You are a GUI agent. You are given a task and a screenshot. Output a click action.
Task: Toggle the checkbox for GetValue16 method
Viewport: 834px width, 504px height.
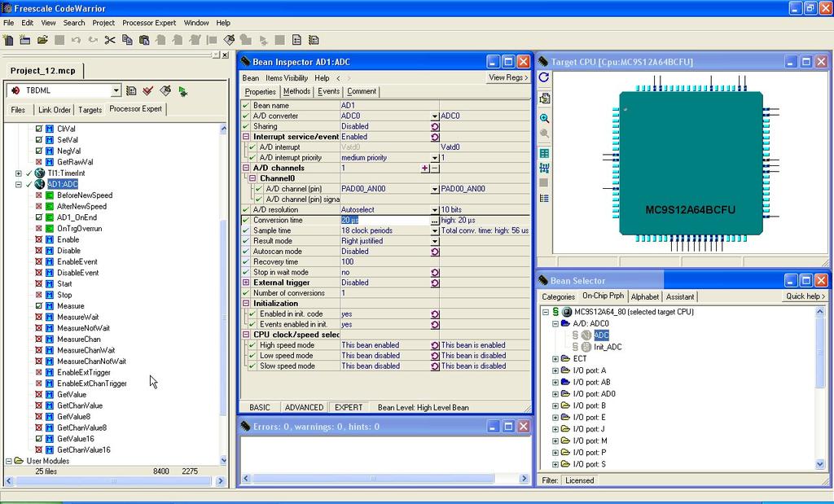point(39,439)
